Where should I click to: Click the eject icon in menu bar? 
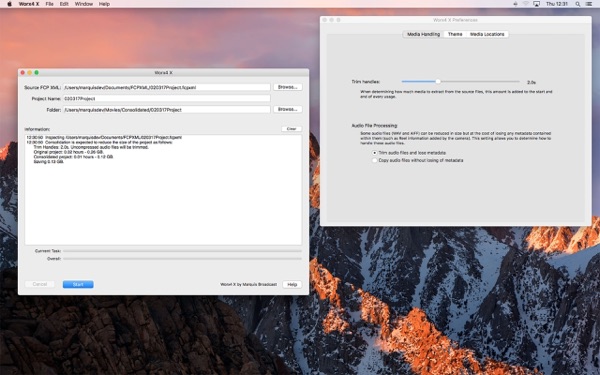pos(515,4)
